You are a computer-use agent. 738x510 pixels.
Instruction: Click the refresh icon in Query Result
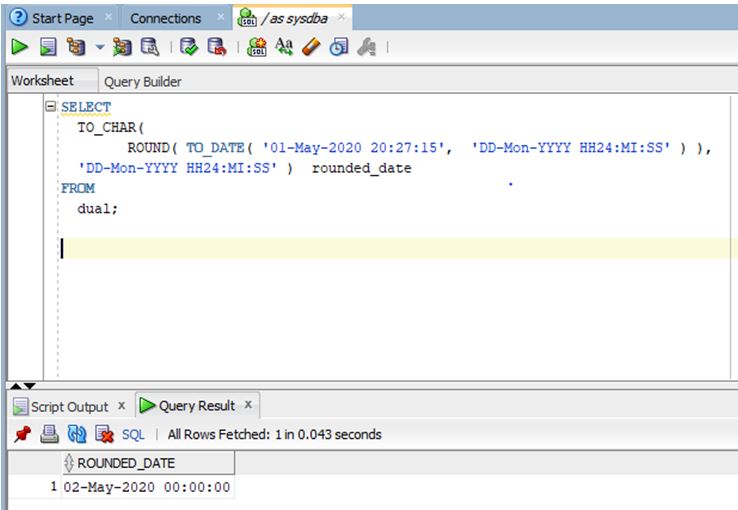(x=77, y=434)
